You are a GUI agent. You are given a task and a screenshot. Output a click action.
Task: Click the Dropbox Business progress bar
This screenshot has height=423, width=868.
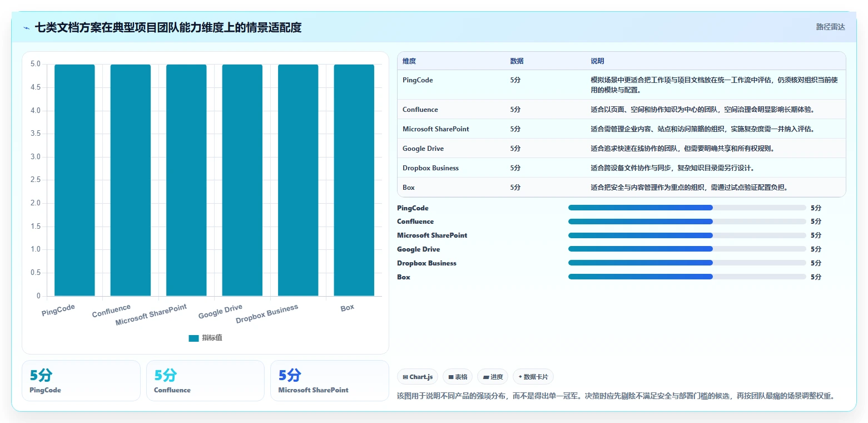(687, 263)
